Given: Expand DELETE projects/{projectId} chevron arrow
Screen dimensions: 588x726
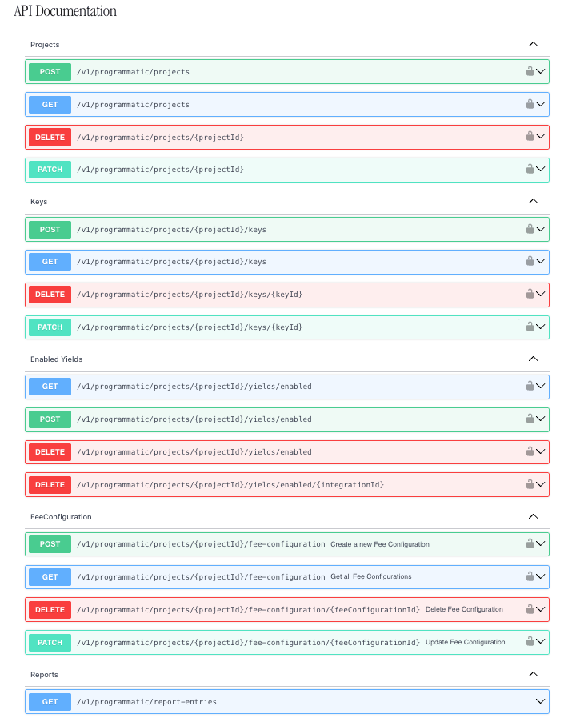Looking at the screenshot, I should pos(540,136).
